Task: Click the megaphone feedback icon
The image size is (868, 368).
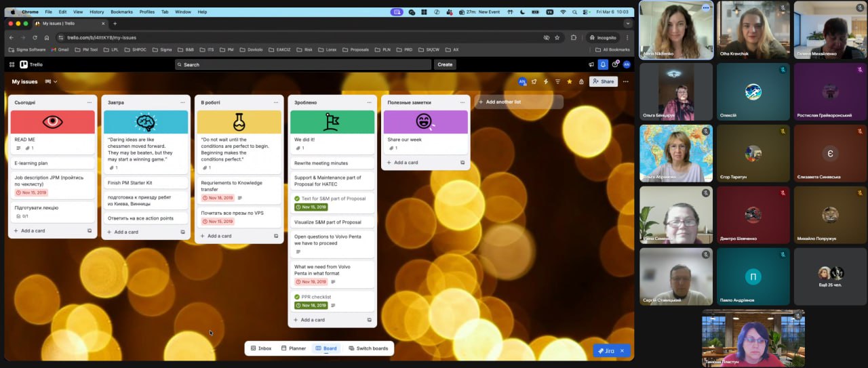Action: click(591, 64)
